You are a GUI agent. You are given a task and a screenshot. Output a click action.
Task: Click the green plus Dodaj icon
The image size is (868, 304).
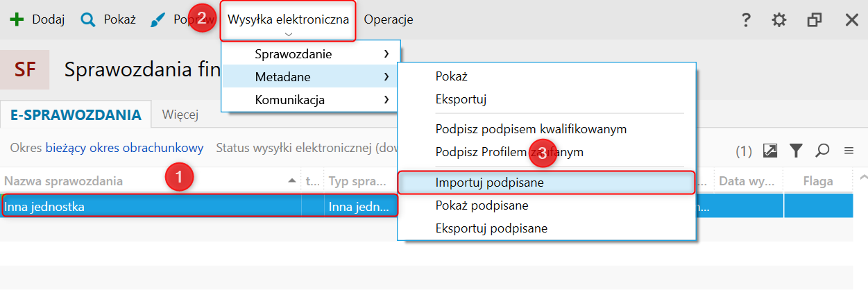point(17,19)
